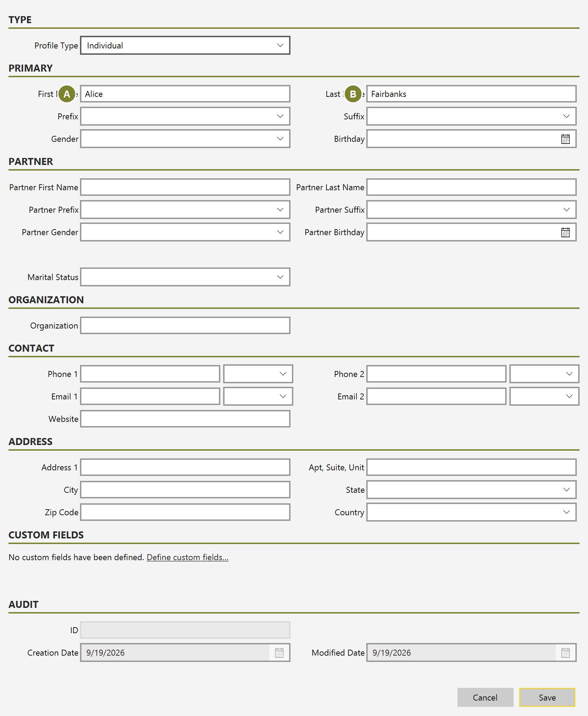
Task: Open the Partner Birthday calendar picker
Action: 565,232
